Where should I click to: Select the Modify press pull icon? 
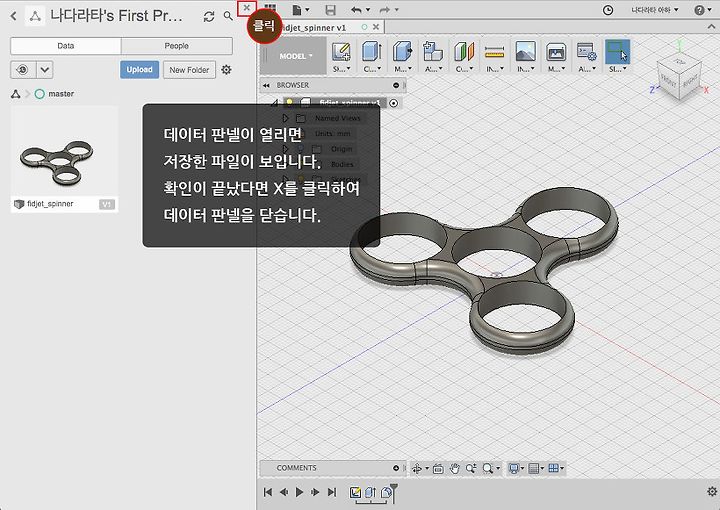(403, 51)
